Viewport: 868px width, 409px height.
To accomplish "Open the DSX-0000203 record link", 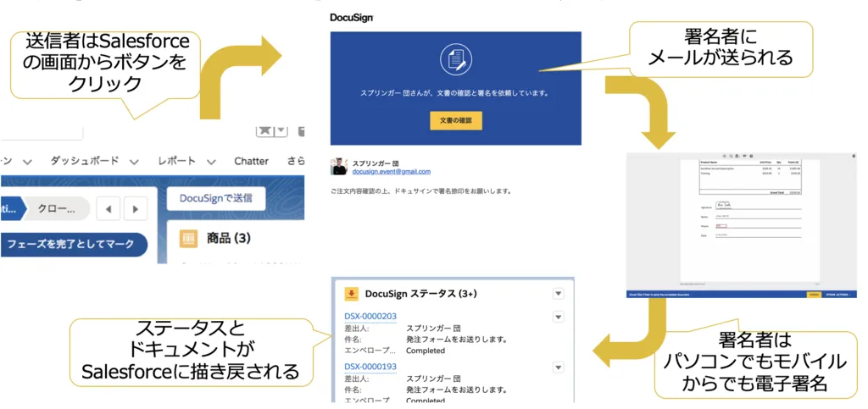I will (370, 316).
